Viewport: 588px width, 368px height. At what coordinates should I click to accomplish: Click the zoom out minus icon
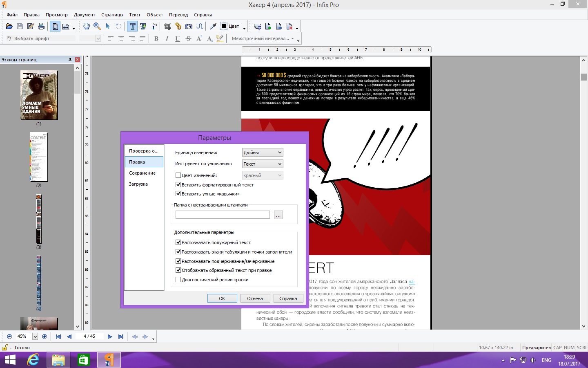click(9, 337)
